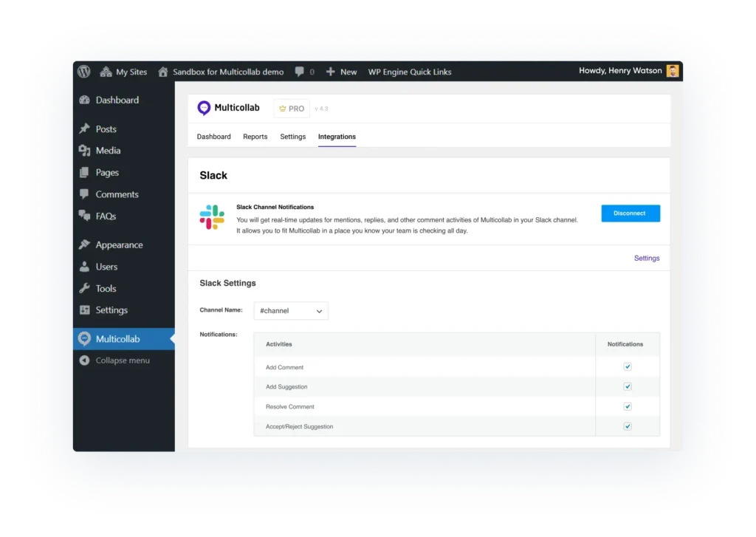
Task: Open Users menu item
Action: 106,267
